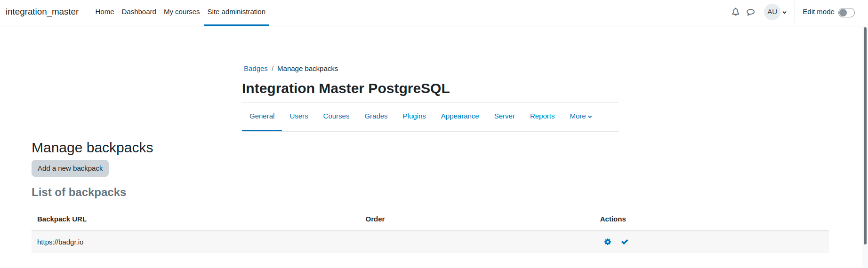Click the Add a new backpack button

click(x=70, y=168)
